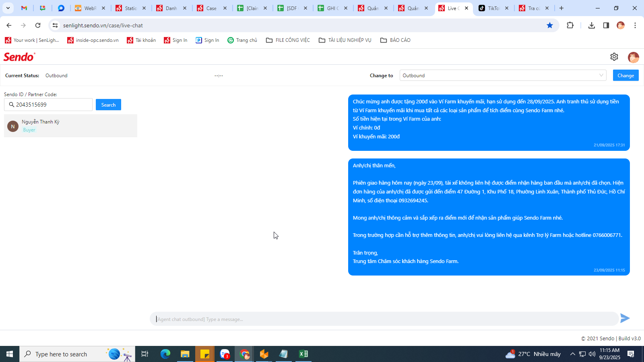This screenshot has width=644, height=362.
Task: Open Your work SenLight bookmark
Action: (x=32, y=40)
